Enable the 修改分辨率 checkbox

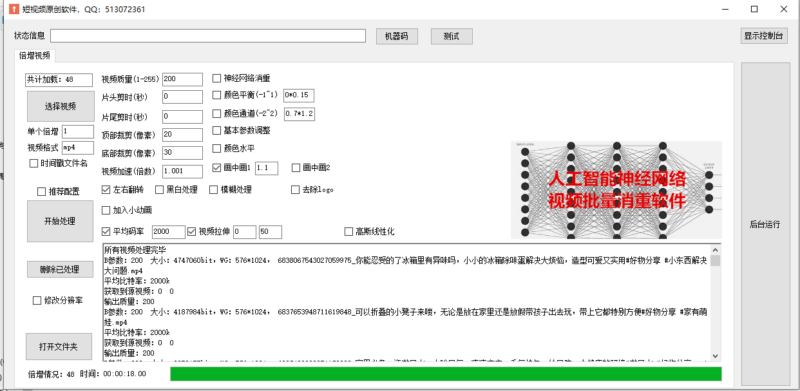(x=37, y=301)
